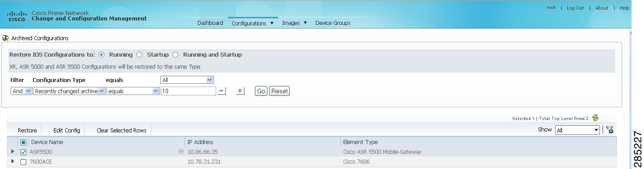Select Running and Startup restore option

[x=176, y=55]
